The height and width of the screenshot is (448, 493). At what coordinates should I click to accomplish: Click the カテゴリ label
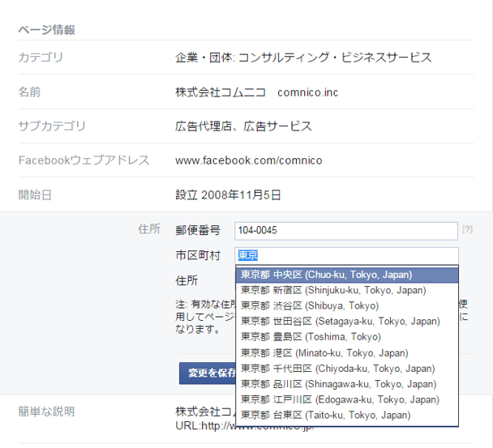coord(41,58)
